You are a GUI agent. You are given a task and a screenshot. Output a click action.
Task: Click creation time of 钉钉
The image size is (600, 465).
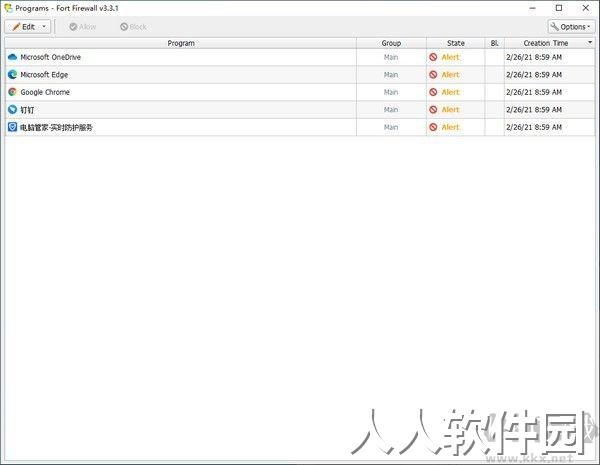534,109
